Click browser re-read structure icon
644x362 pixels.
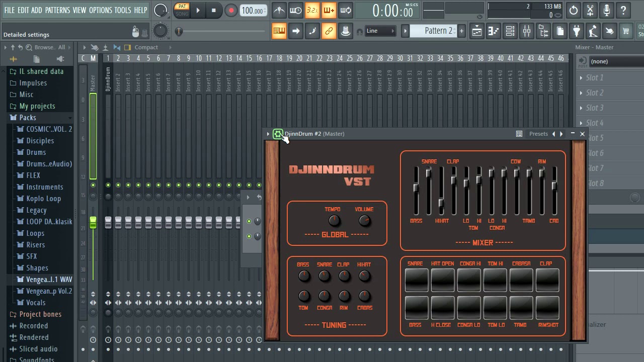(21, 47)
